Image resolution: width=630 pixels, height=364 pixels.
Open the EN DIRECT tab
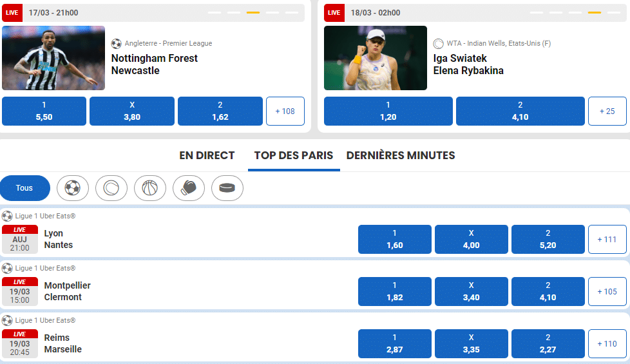(x=207, y=155)
